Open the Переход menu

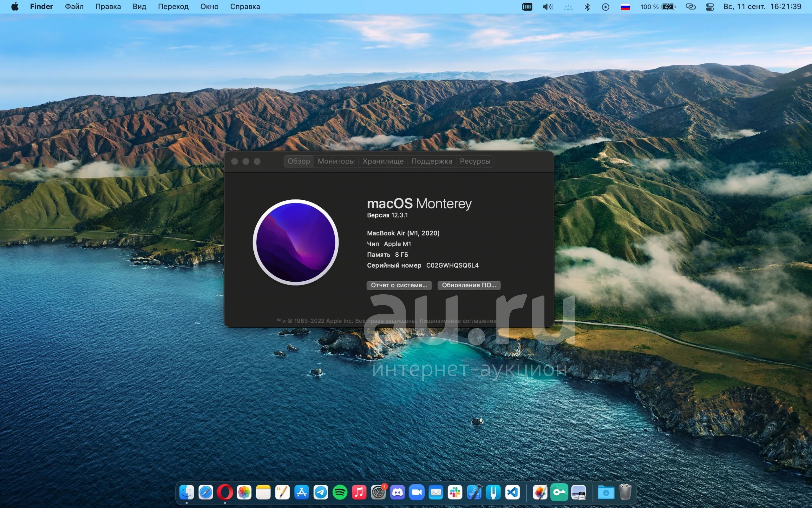tap(173, 7)
